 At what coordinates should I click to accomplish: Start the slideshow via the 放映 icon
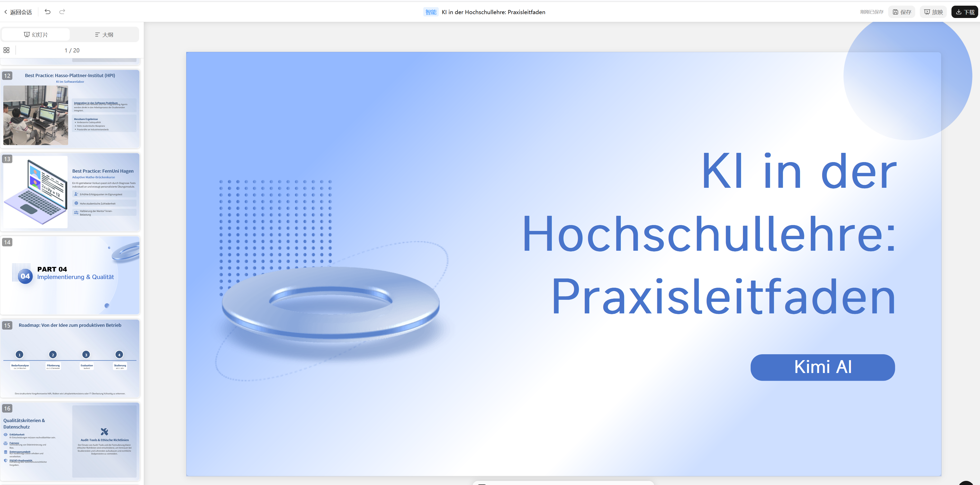pos(933,12)
